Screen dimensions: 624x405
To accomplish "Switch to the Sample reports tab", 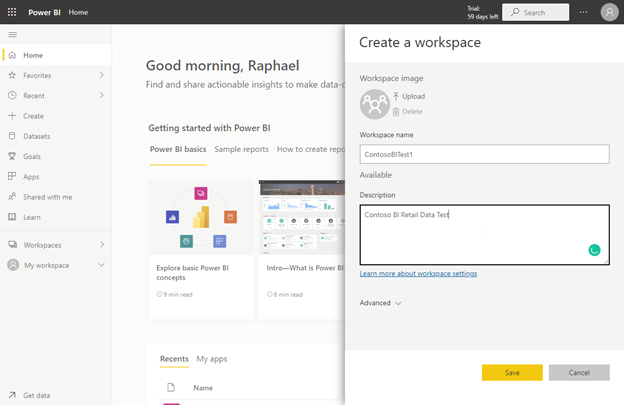I will 242,149.
